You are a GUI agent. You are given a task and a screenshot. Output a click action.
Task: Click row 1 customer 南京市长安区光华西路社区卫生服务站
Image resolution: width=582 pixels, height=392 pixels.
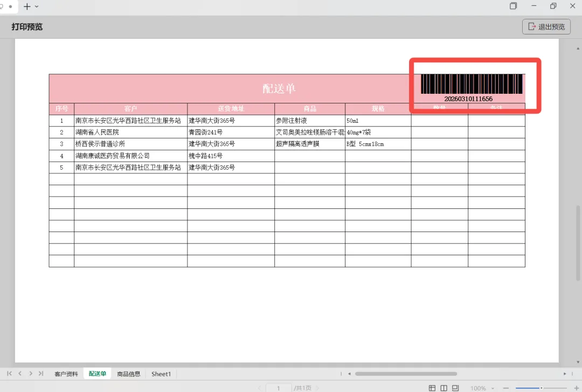[130, 121]
